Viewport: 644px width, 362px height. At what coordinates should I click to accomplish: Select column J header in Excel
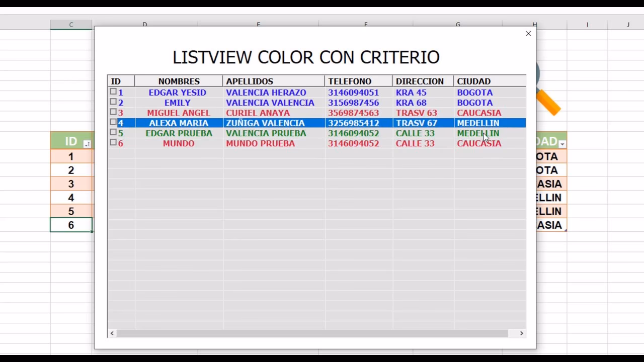click(x=628, y=25)
